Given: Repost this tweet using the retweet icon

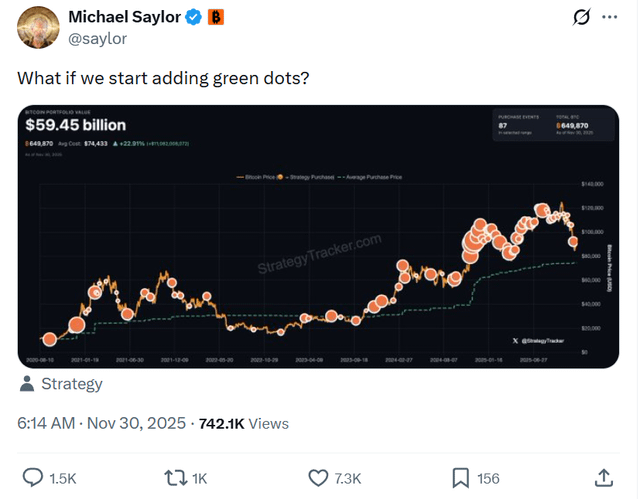Looking at the screenshot, I should tap(175, 478).
